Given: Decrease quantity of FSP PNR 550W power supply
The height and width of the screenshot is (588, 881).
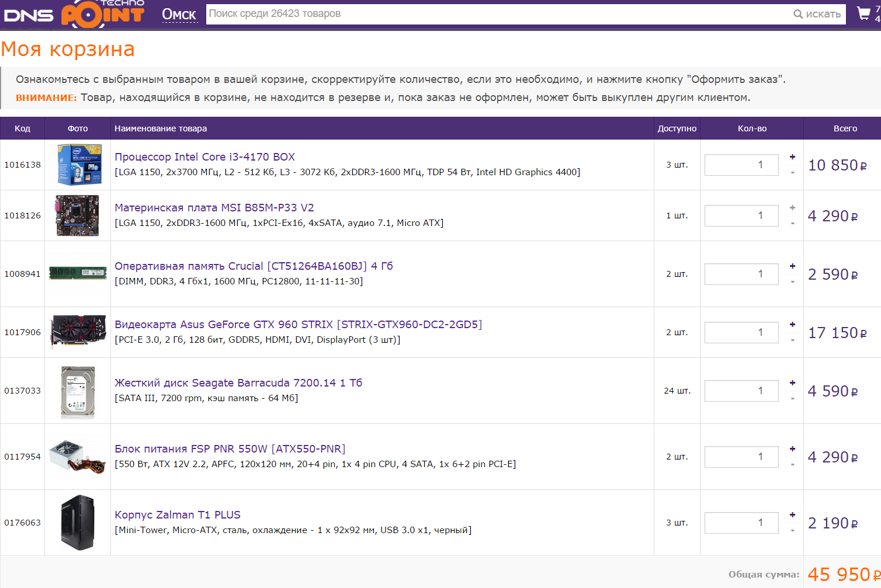Looking at the screenshot, I should coord(792,464).
